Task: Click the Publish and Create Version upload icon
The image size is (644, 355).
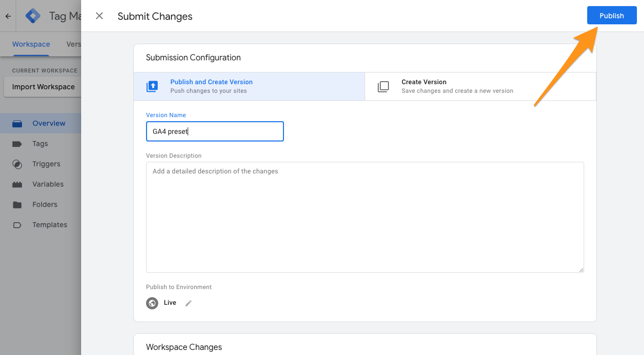Action: click(x=152, y=86)
